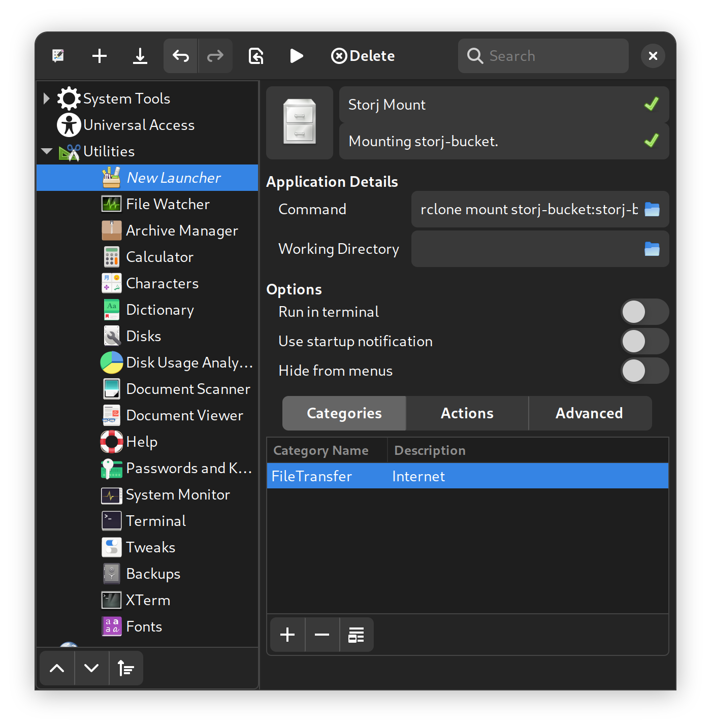Select File Watcher launcher
This screenshot has width=711, height=728.
click(x=147, y=204)
